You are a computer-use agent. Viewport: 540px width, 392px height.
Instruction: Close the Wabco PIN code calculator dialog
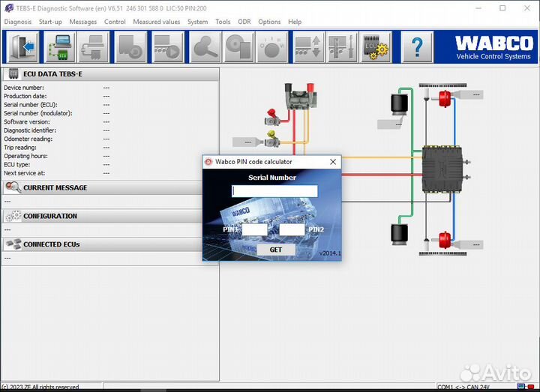click(333, 162)
